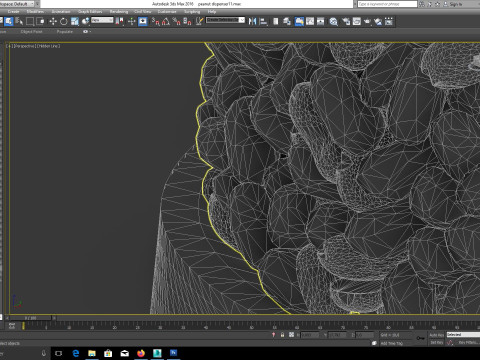This screenshot has width=480, height=360.
Task: Open Schematic View
Action: click(321, 22)
